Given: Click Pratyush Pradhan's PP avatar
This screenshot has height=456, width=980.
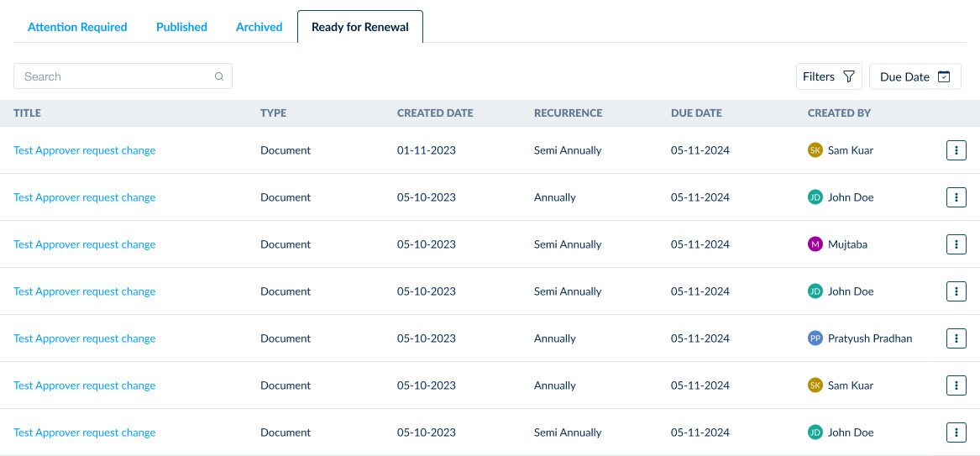Looking at the screenshot, I should point(814,338).
